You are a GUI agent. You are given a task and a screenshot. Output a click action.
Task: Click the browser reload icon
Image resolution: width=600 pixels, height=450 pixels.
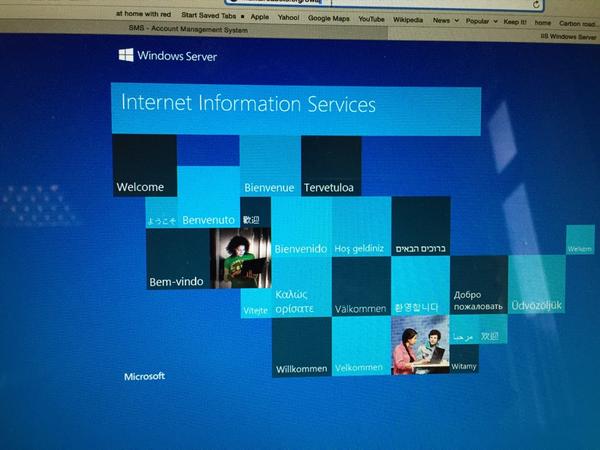coord(536,5)
